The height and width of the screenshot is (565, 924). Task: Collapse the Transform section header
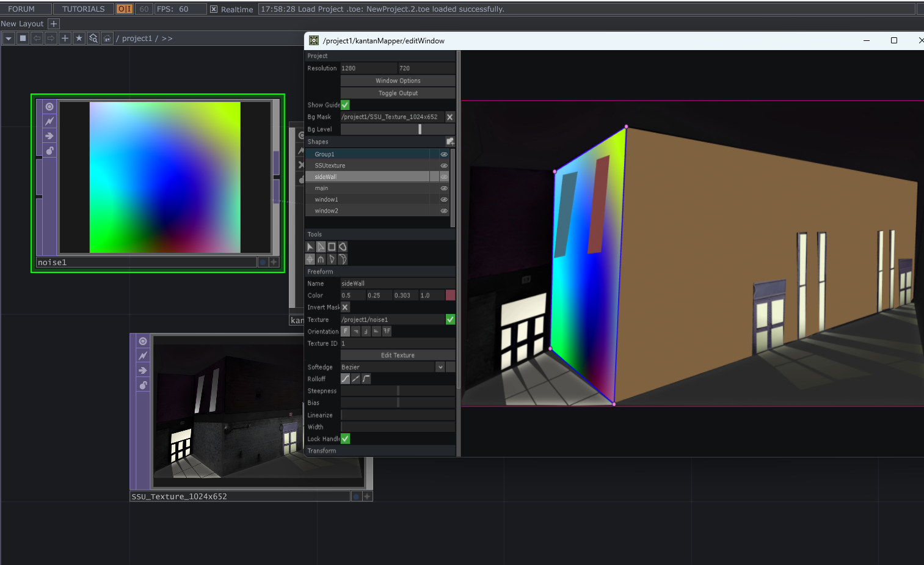[322, 450]
